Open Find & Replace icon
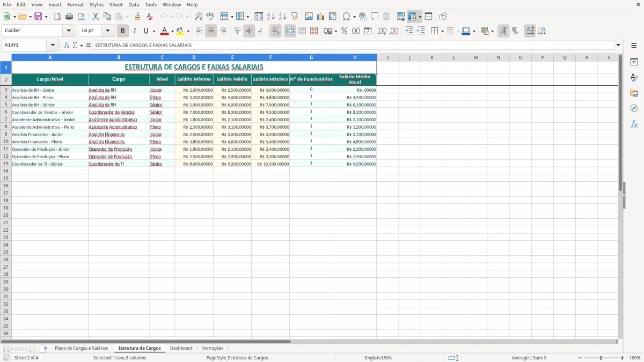Screen dimensions: 644x362 click(199, 17)
